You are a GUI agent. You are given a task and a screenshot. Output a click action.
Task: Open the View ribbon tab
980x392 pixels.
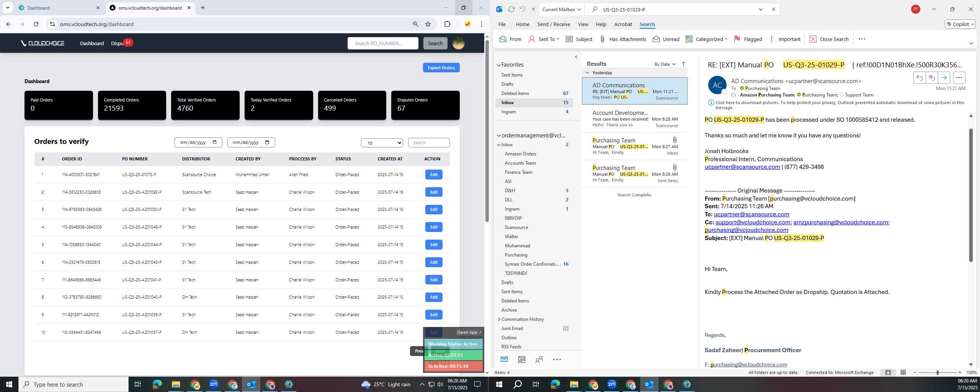pos(583,24)
